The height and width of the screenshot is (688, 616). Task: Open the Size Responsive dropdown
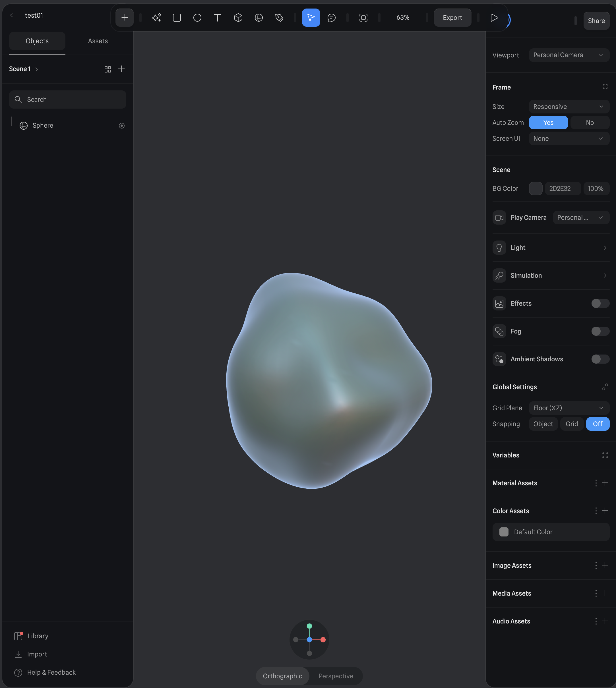coord(569,107)
